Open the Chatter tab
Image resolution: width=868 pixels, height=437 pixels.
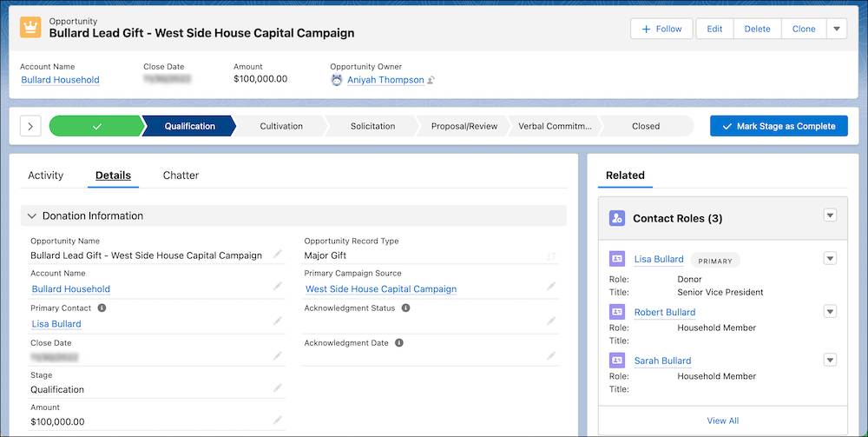pyautogui.click(x=181, y=175)
